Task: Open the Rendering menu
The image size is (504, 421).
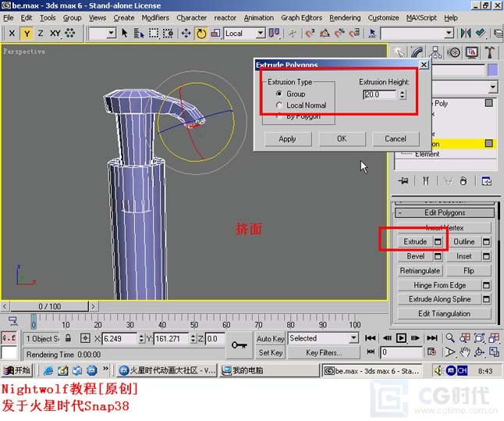Action: coord(345,18)
